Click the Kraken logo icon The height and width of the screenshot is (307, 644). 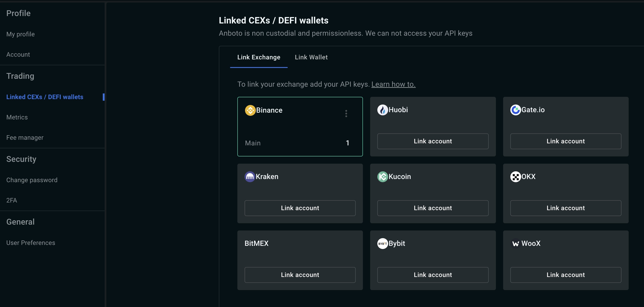coord(250,177)
